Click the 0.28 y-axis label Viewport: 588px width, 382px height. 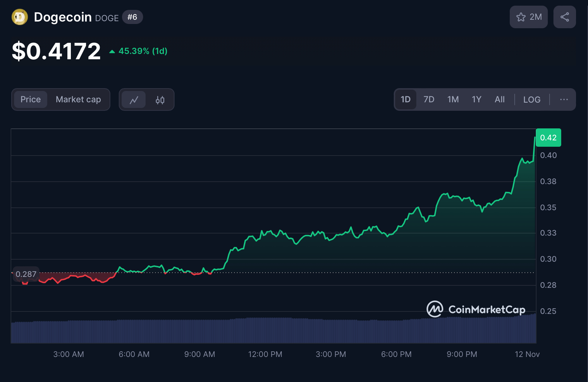[x=548, y=285]
